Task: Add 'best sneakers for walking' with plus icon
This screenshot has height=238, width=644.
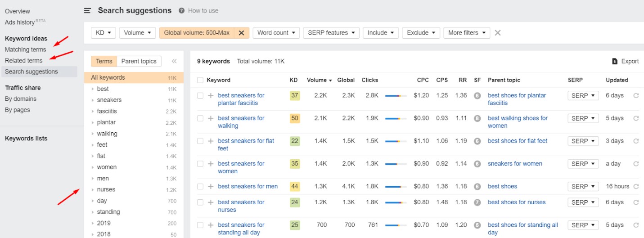Action: (x=211, y=118)
